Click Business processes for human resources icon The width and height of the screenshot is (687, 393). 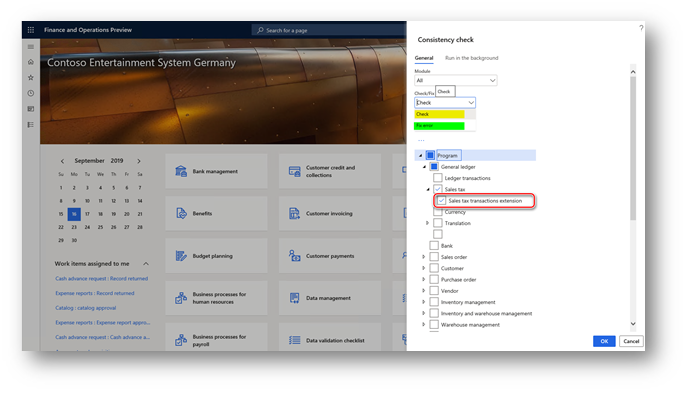click(x=181, y=298)
